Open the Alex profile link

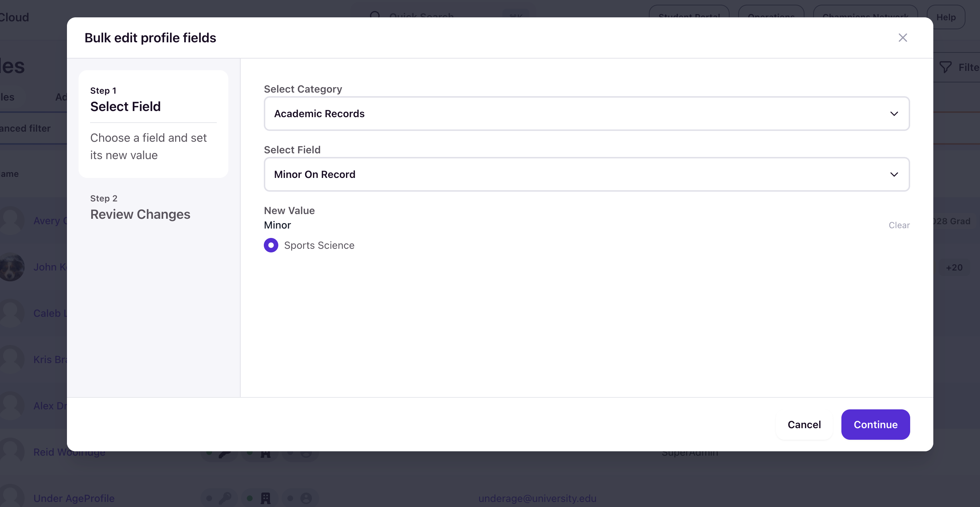pos(50,406)
